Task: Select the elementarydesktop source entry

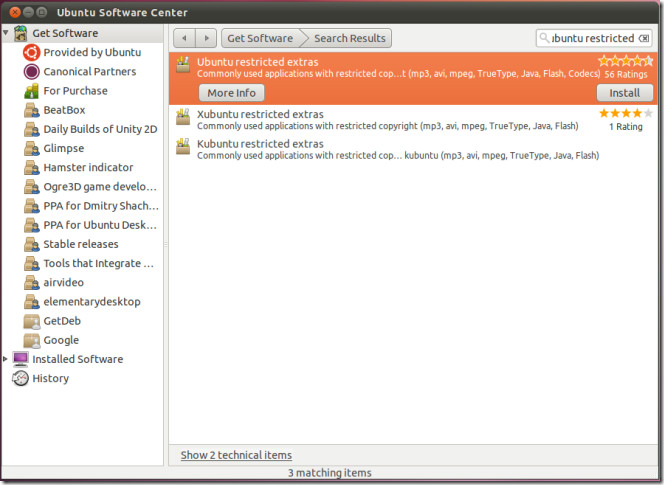Action: [x=92, y=302]
